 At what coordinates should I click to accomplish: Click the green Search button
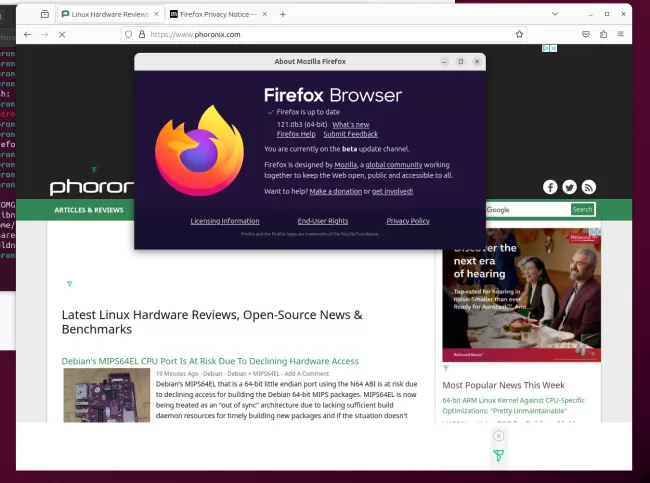[x=582, y=210]
